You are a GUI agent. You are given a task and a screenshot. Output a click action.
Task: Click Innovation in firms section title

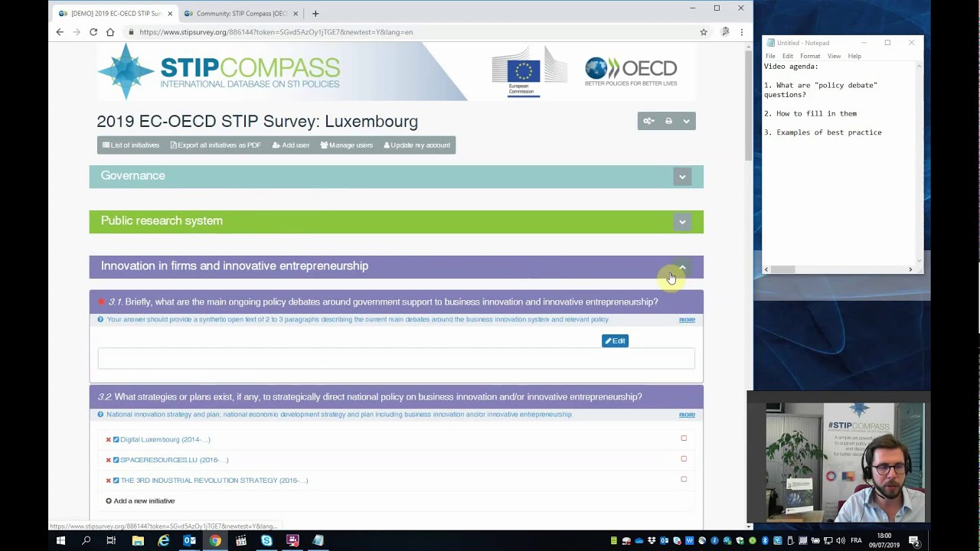pyautogui.click(x=234, y=266)
